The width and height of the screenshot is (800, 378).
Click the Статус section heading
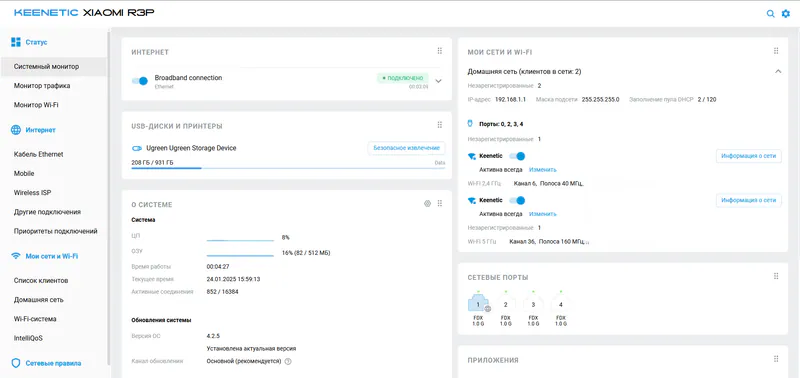click(36, 42)
